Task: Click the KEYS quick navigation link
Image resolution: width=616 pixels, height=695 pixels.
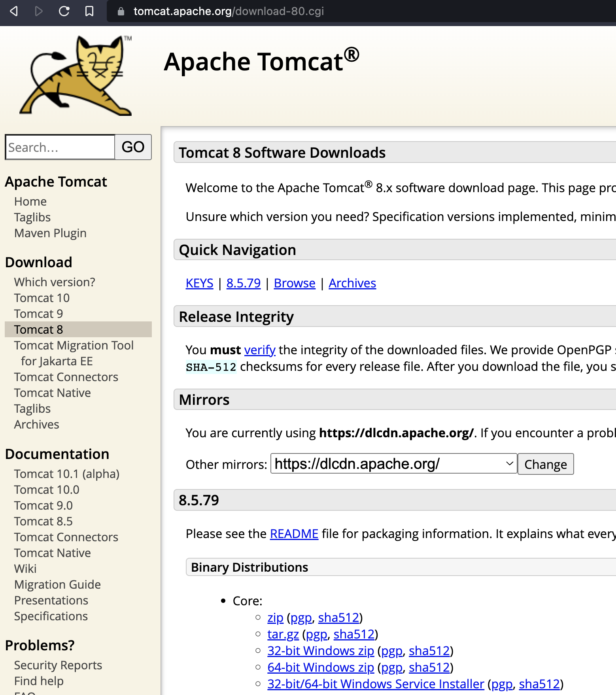Action: coord(199,283)
